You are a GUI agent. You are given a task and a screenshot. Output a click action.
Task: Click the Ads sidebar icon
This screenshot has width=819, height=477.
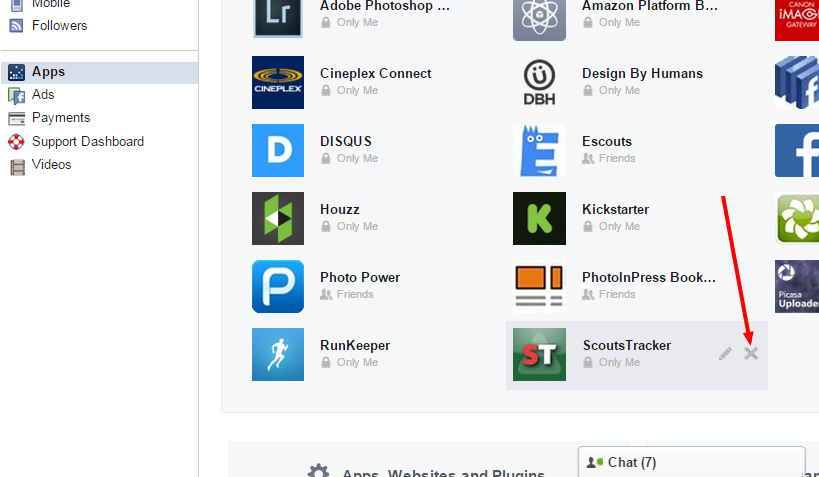[x=17, y=96]
